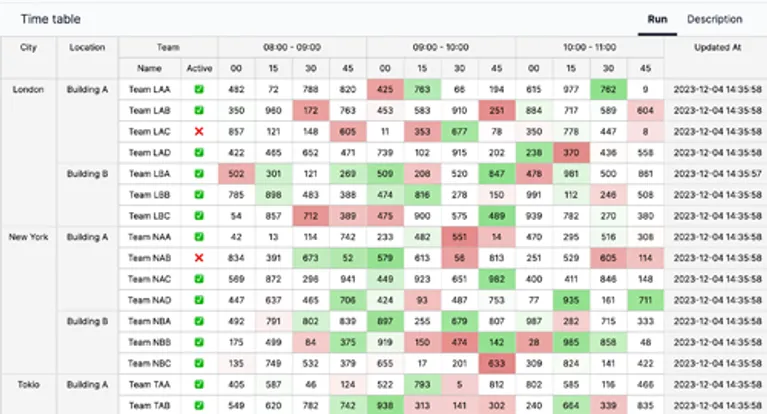This screenshot has height=414, width=767.
Task: Click red cell 172 in Team LAB row
Action: pos(311,111)
